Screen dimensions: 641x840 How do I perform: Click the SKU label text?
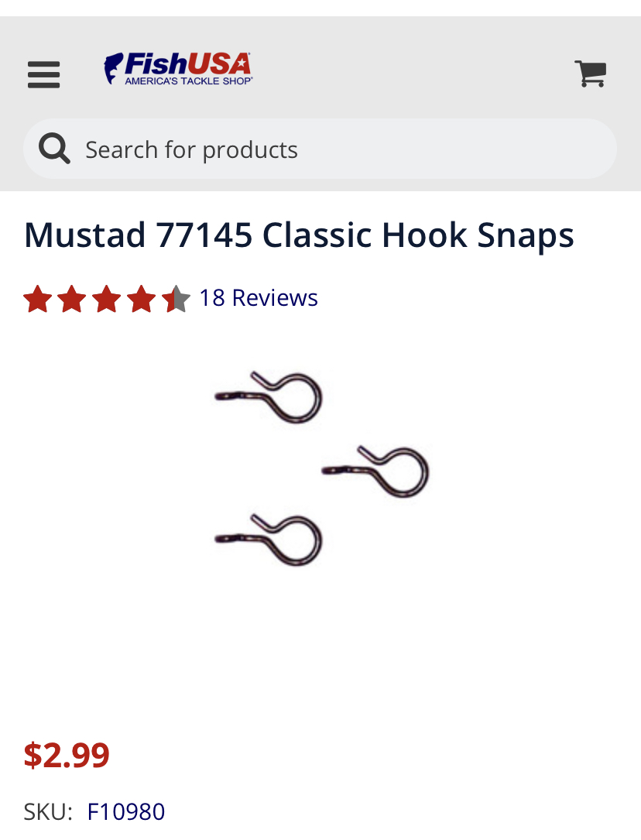pos(48,811)
